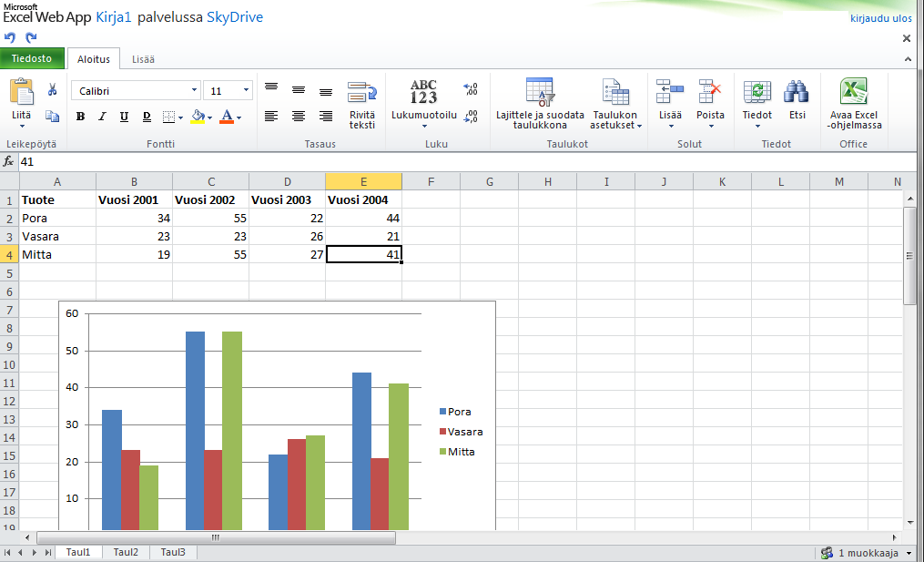Click Lajittele ja suodata taulukkona icon
This screenshot has height=562, width=924.
(540, 92)
